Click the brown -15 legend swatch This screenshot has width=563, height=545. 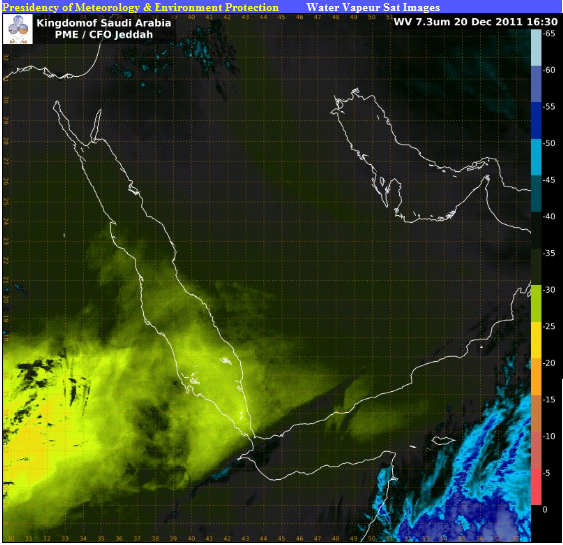tap(536, 414)
